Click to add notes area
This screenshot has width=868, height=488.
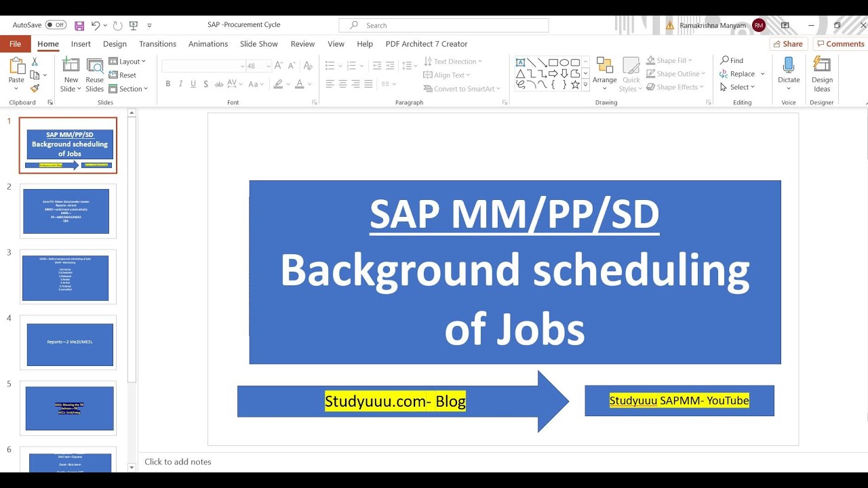click(178, 462)
